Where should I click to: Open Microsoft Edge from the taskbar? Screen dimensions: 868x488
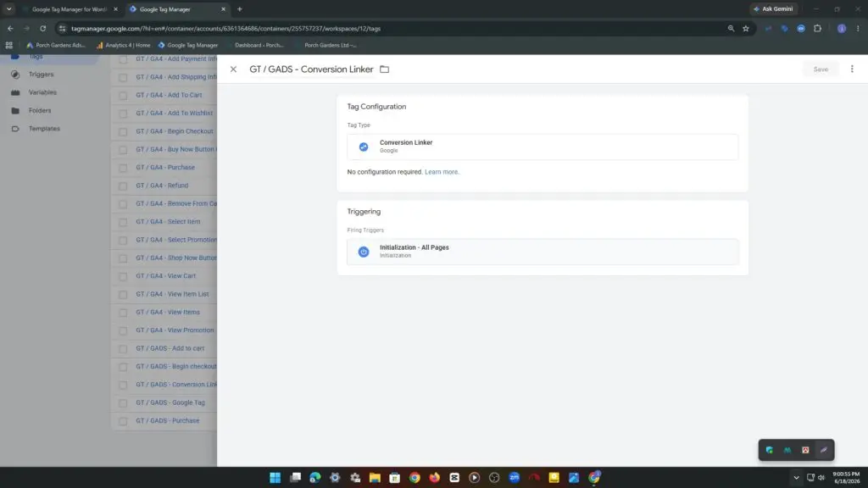(x=315, y=478)
